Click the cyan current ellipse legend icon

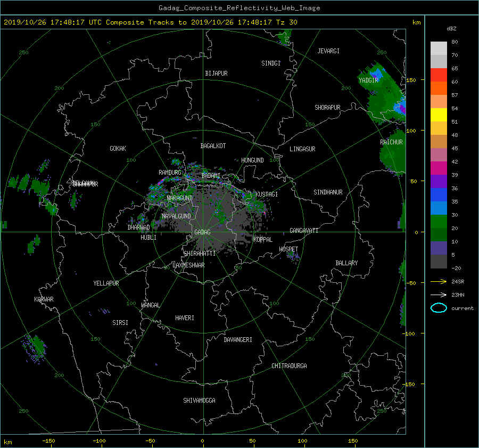tap(439, 308)
